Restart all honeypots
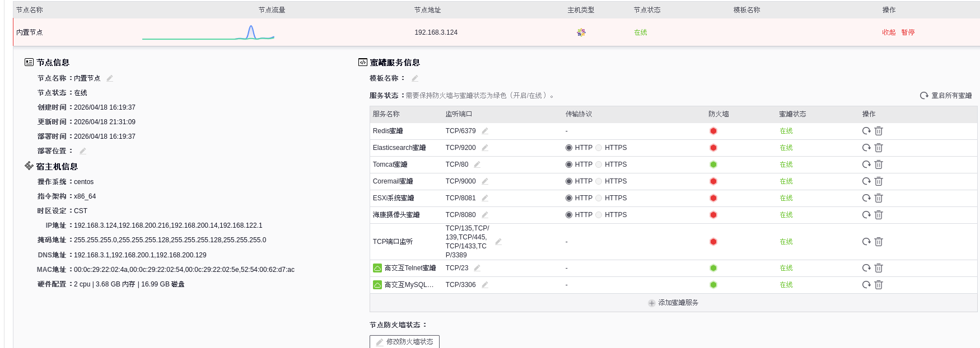This screenshot has width=980, height=348. click(946, 96)
